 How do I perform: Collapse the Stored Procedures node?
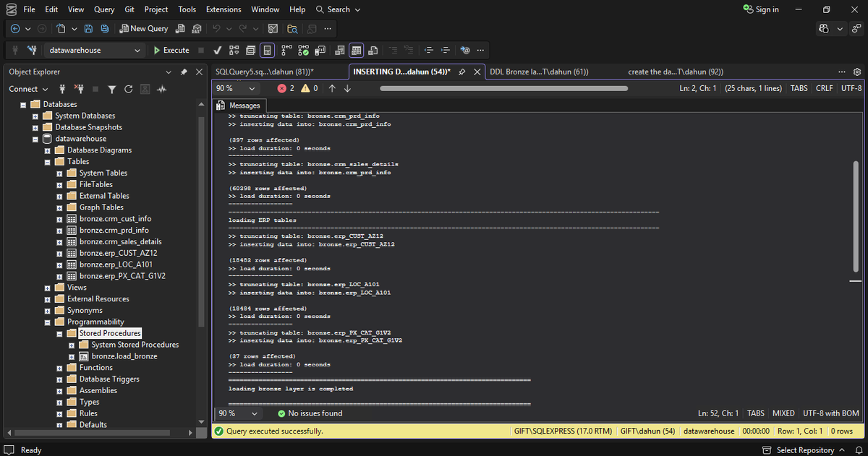[x=59, y=333]
